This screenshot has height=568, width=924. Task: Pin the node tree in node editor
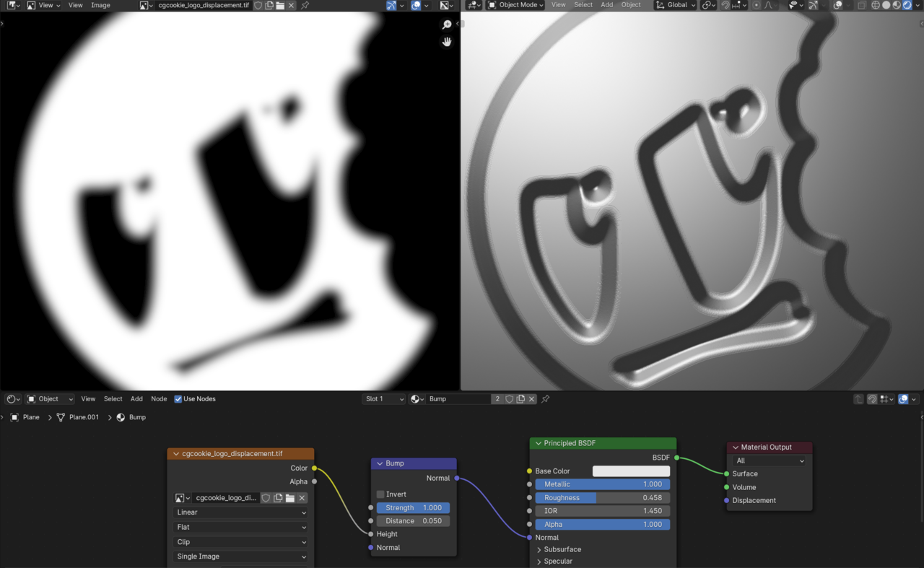[546, 398]
